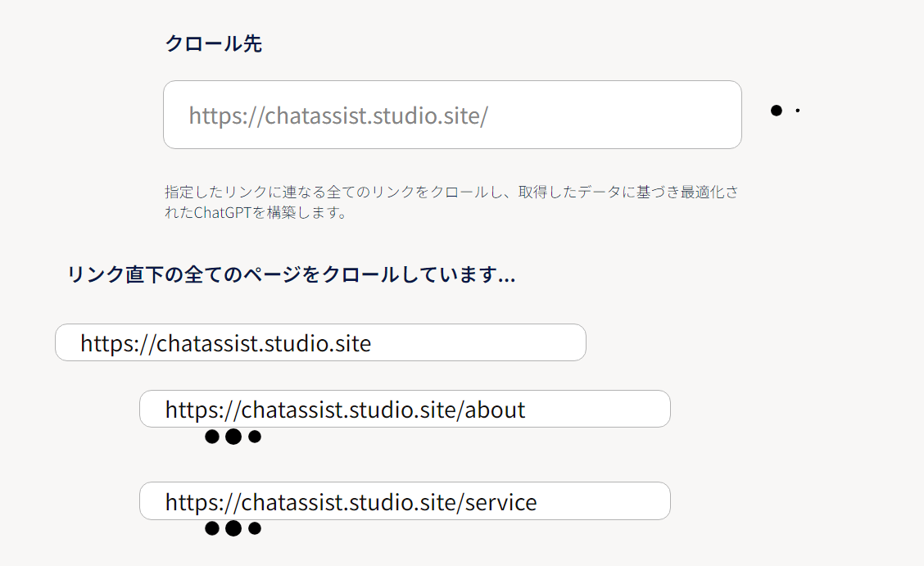924x566 pixels.
Task: Click the クロール先 field label
Action: click(x=213, y=44)
